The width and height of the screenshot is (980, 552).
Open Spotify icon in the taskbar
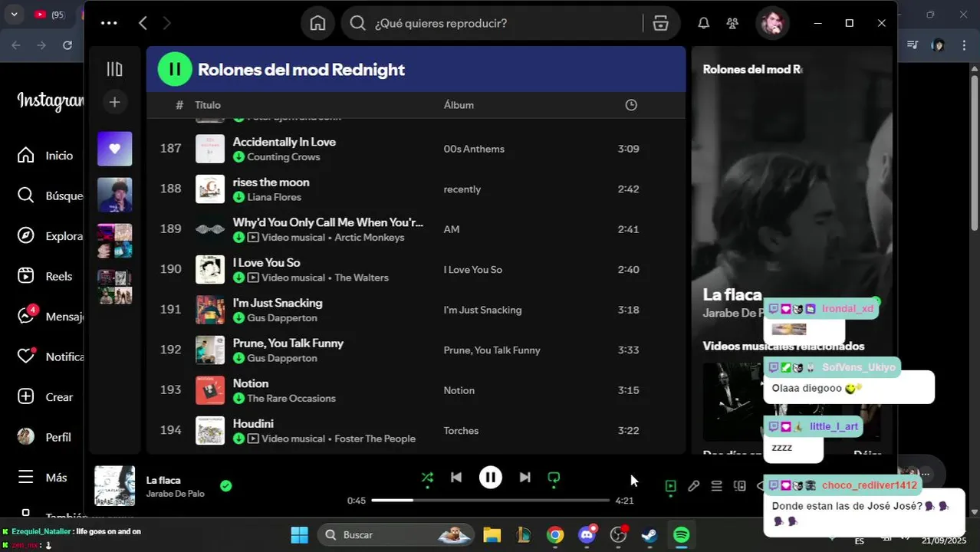click(681, 534)
